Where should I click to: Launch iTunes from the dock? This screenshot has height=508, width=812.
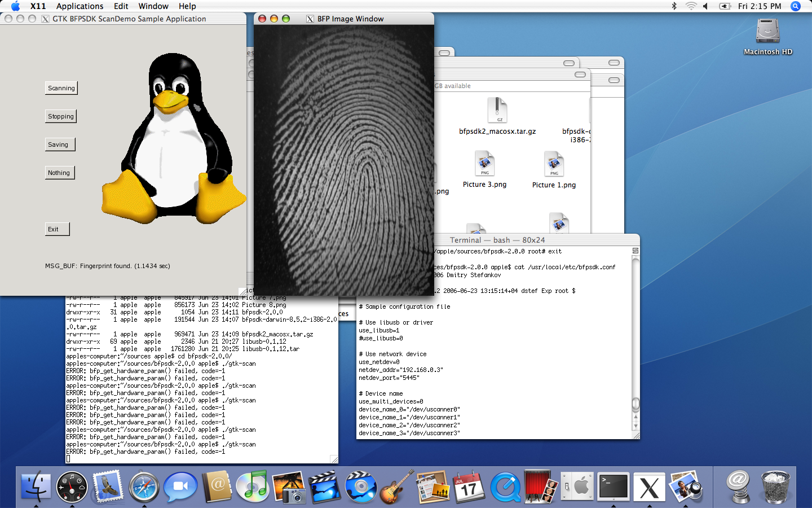coord(252,487)
